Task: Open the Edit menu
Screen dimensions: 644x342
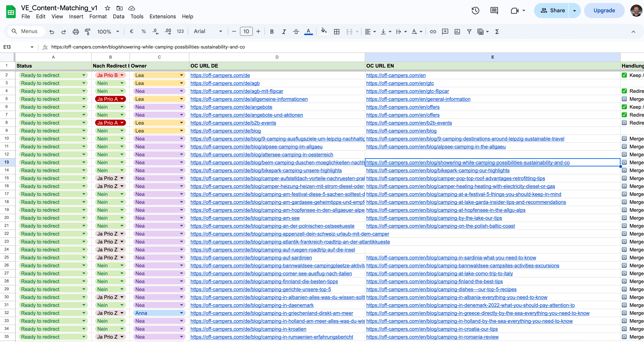Action: tap(41, 16)
